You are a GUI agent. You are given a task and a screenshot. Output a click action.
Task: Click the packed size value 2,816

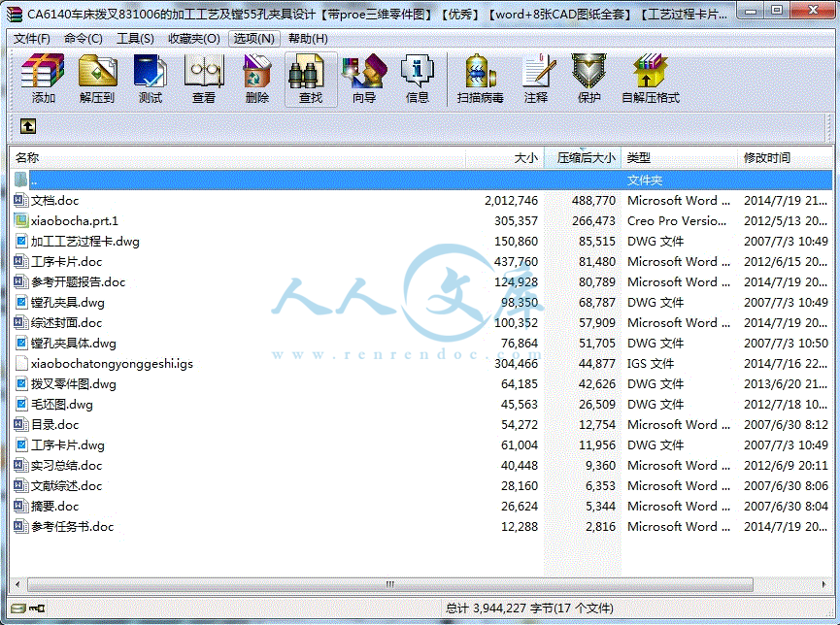600,526
